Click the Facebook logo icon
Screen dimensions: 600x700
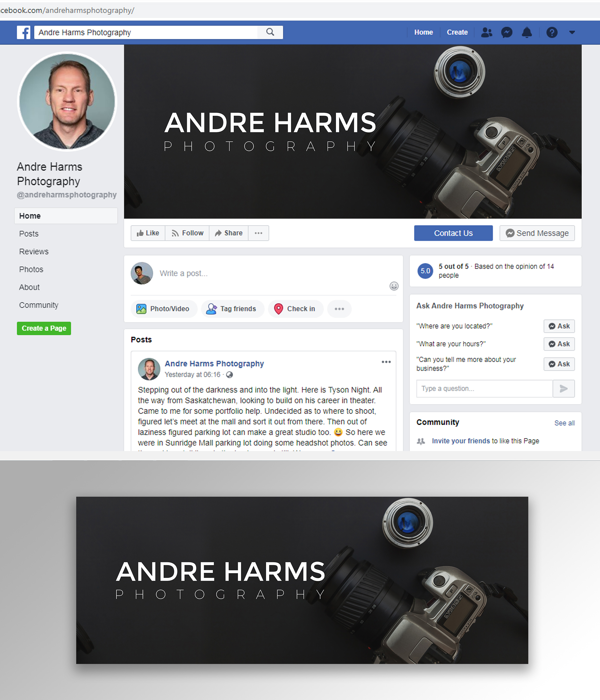point(24,32)
